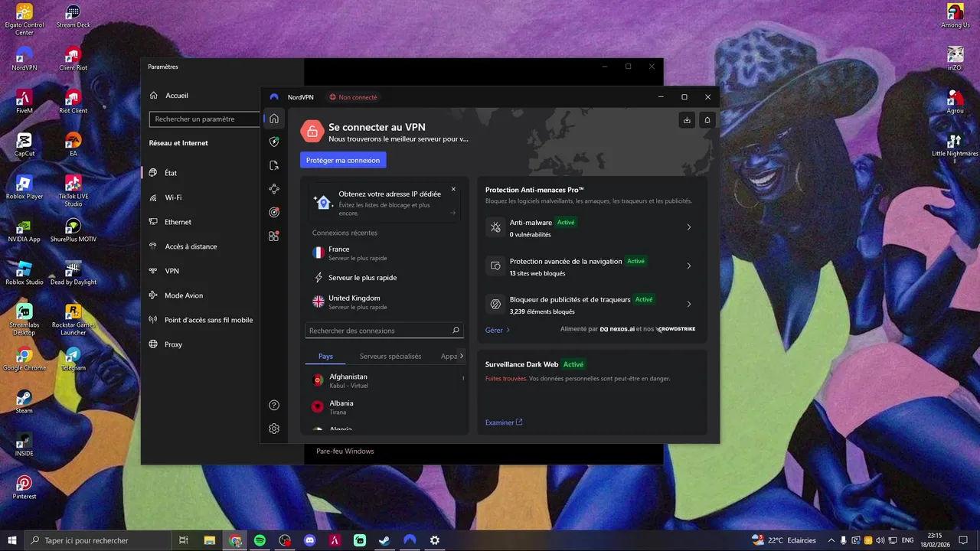The image size is (980, 551).
Task: Open the file sharing sidebar icon
Action: (x=274, y=165)
